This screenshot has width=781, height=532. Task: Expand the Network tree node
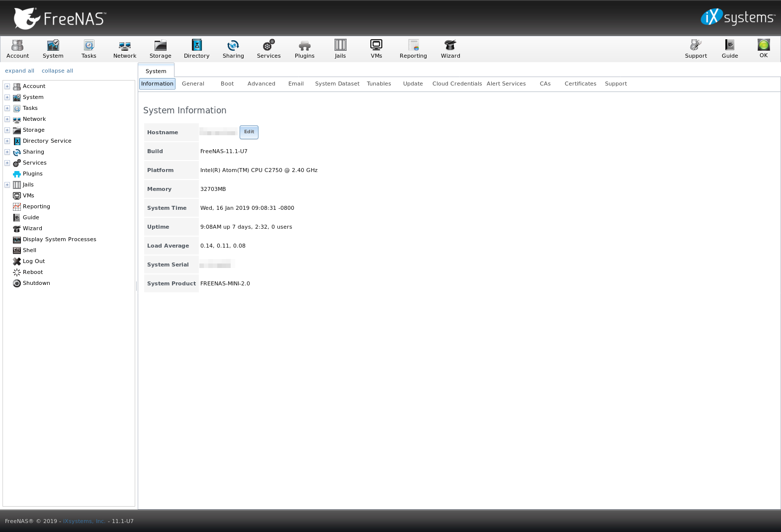tap(7, 119)
